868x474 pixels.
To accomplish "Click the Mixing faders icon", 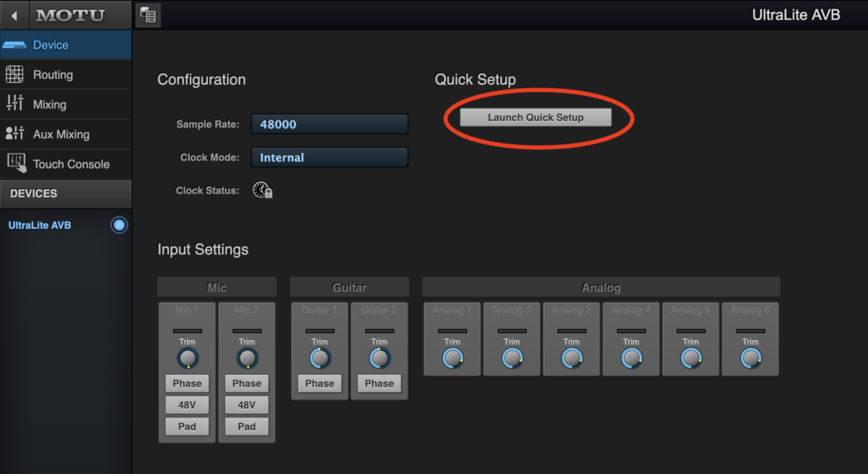I will pos(14,103).
